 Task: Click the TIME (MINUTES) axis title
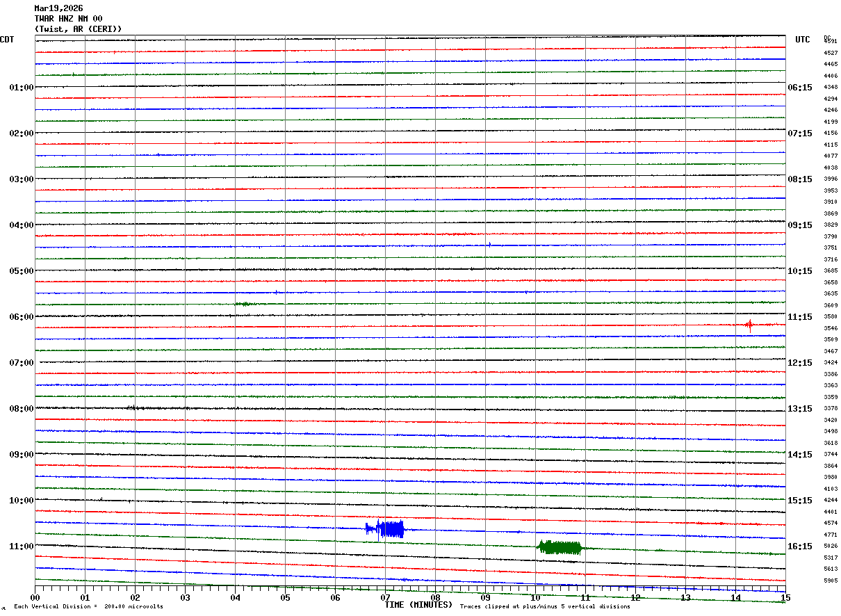[418, 605]
